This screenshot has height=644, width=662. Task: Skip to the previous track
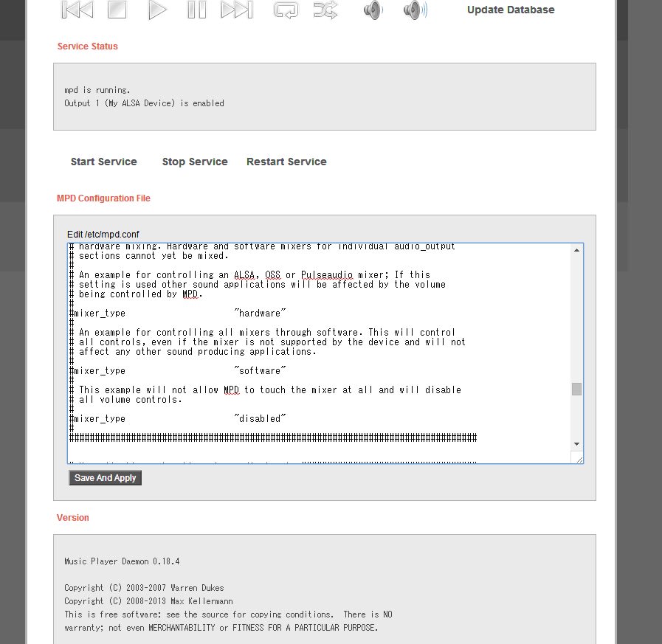77,10
